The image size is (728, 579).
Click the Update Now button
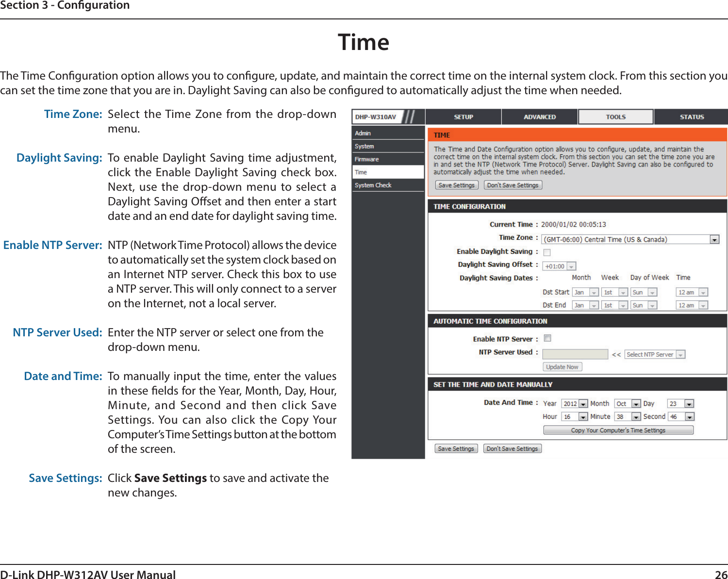click(562, 367)
